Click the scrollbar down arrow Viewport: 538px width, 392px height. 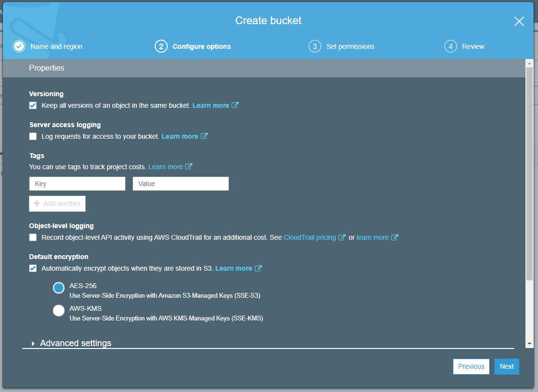[529, 344]
